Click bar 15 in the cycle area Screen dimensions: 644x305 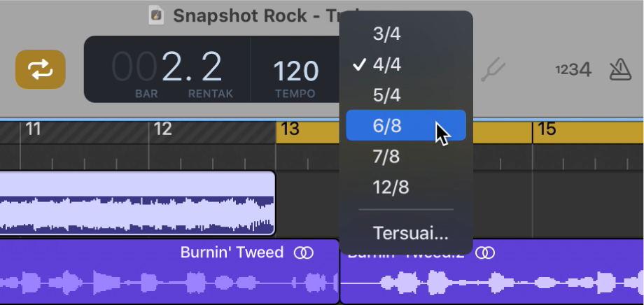[547, 129]
